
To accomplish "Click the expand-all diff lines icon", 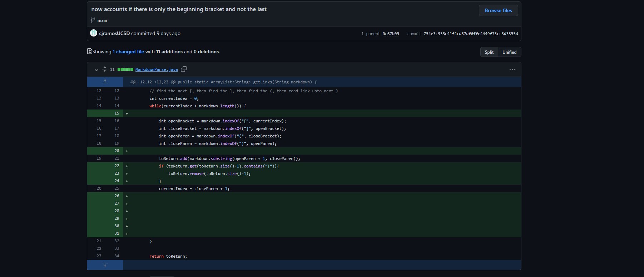I will [104, 69].
